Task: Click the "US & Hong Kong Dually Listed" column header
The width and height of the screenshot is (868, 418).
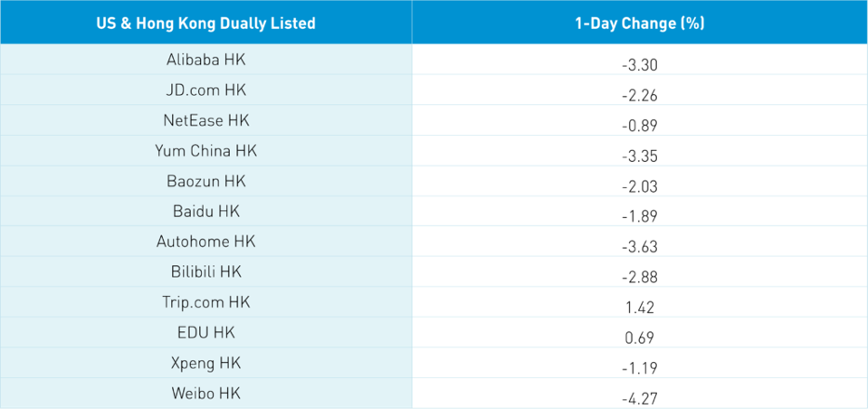Action: [x=205, y=24]
